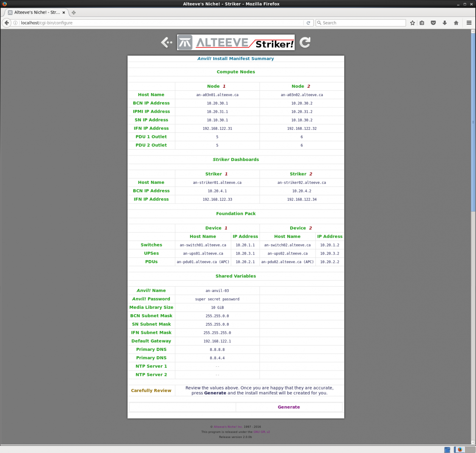
Task: Reload page using address bar reload icon
Action: pos(308,23)
